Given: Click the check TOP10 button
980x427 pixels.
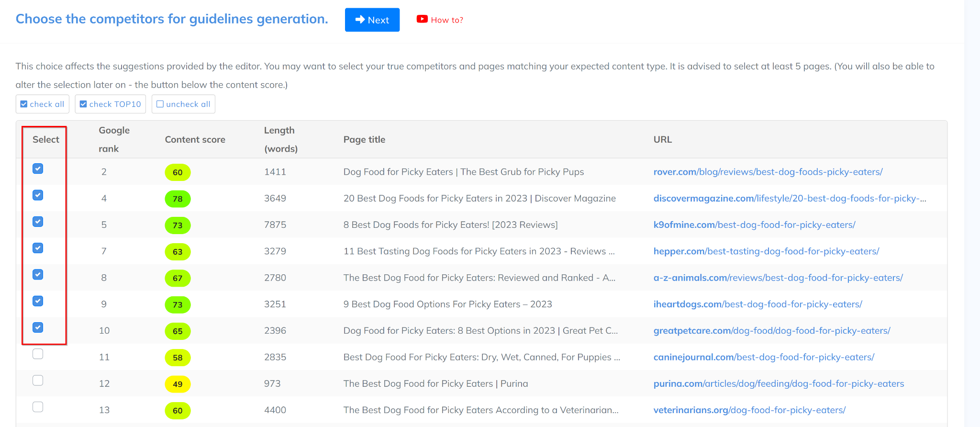Looking at the screenshot, I should tap(111, 104).
